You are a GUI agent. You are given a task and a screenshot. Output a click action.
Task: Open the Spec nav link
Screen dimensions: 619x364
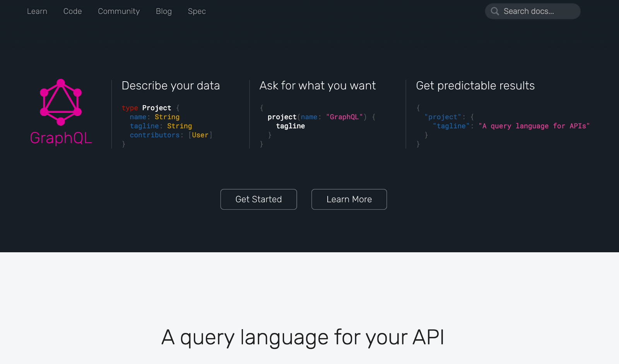pos(197,11)
